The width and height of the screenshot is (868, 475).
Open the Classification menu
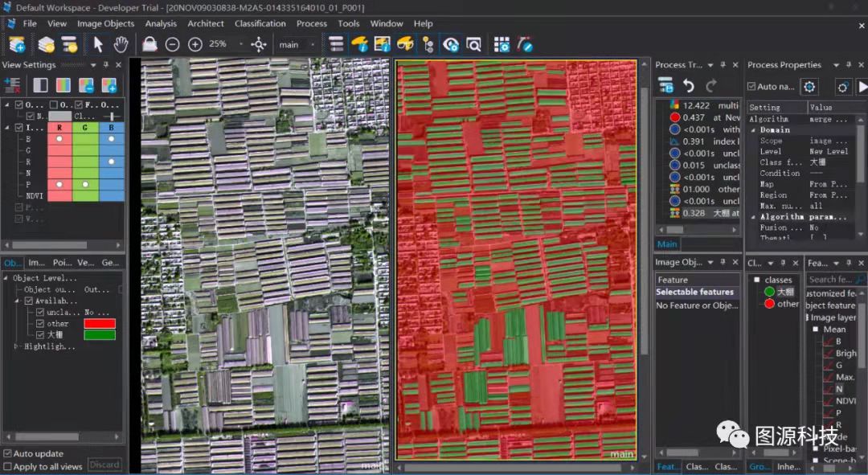[x=260, y=23]
